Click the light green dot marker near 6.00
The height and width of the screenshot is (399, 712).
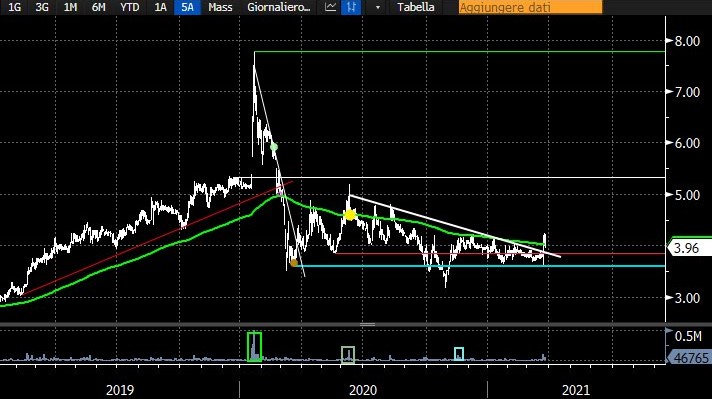[x=274, y=147]
